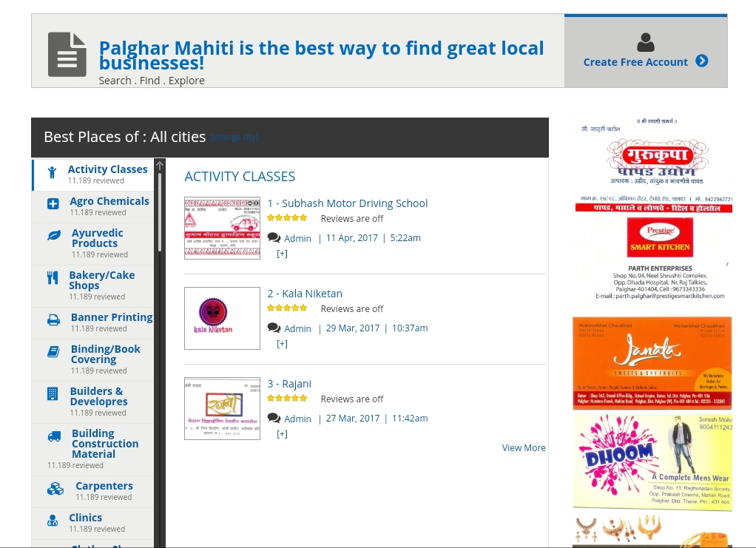756x548 pixels.
Task: Expand the [+] under Kala Niketan
Action: 282,344
